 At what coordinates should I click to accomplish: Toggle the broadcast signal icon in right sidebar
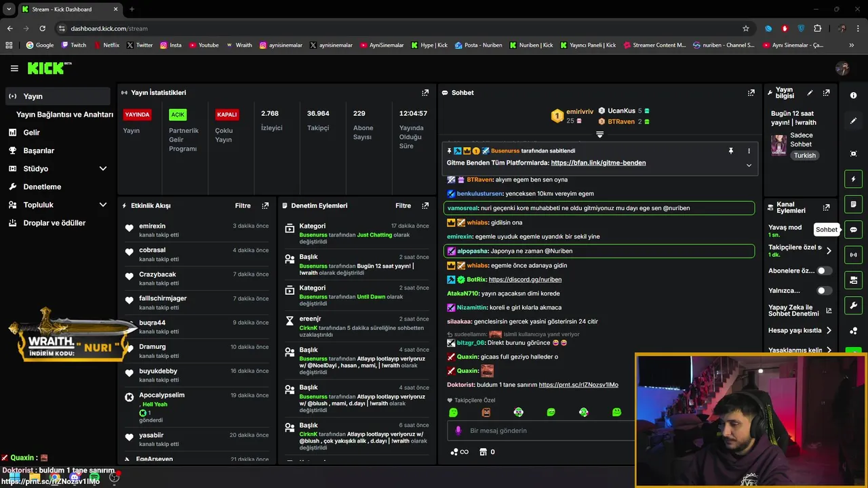coord(853,255)
